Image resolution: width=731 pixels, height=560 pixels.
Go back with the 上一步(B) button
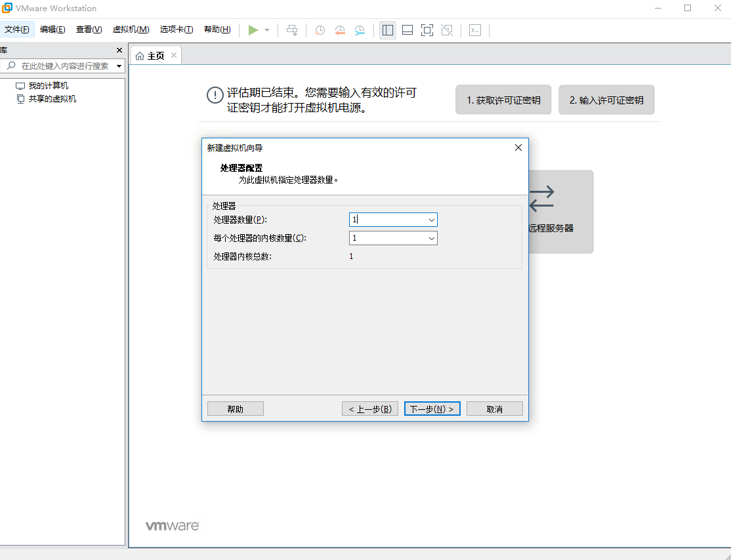[370, 409]
